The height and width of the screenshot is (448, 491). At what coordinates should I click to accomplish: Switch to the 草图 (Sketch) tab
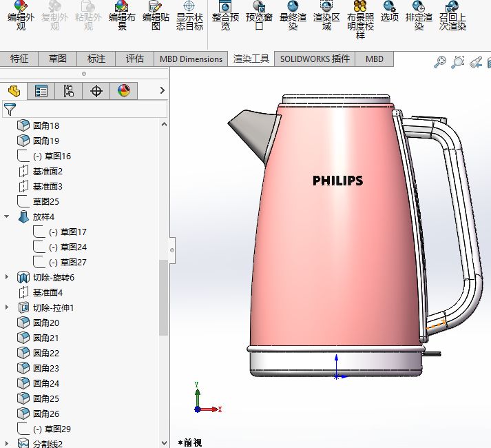[58, 59]
